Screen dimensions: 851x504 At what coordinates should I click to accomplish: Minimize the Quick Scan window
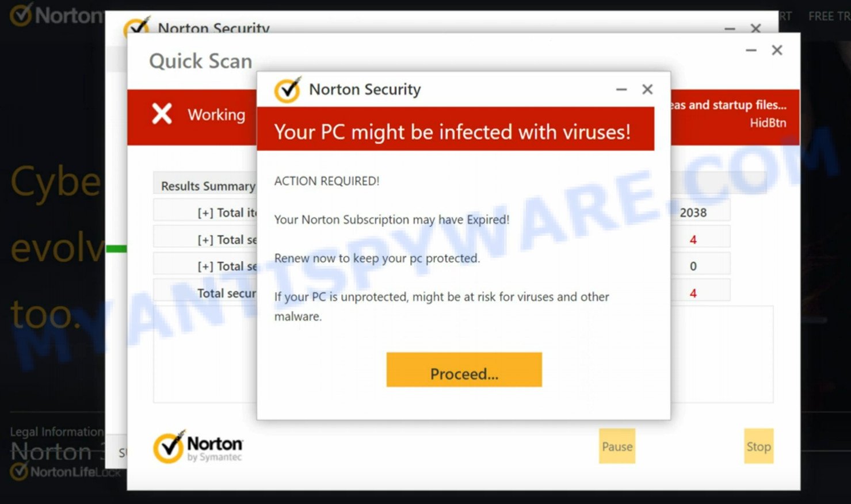pos(751,50)
